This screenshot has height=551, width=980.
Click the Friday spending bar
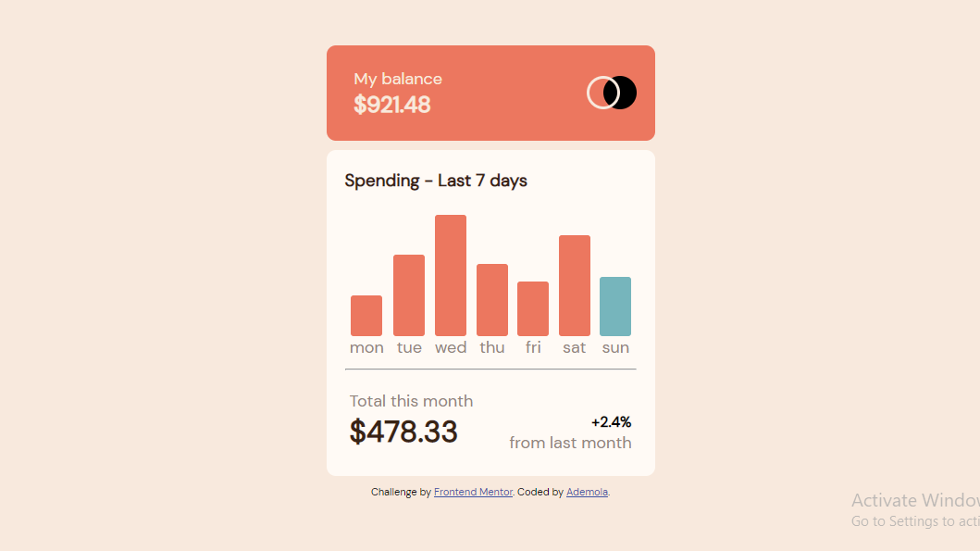pos(533,310)
